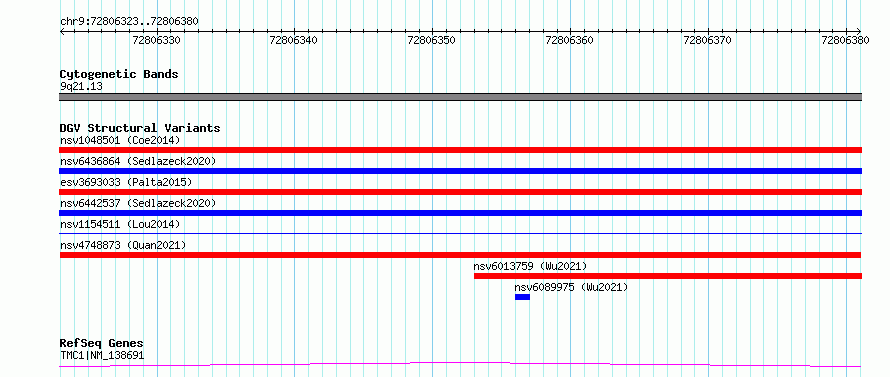The height and width of the screenshot is (377, 890).
Task: Click the RefSeq Genes track title
Action: tap(102, 343)
